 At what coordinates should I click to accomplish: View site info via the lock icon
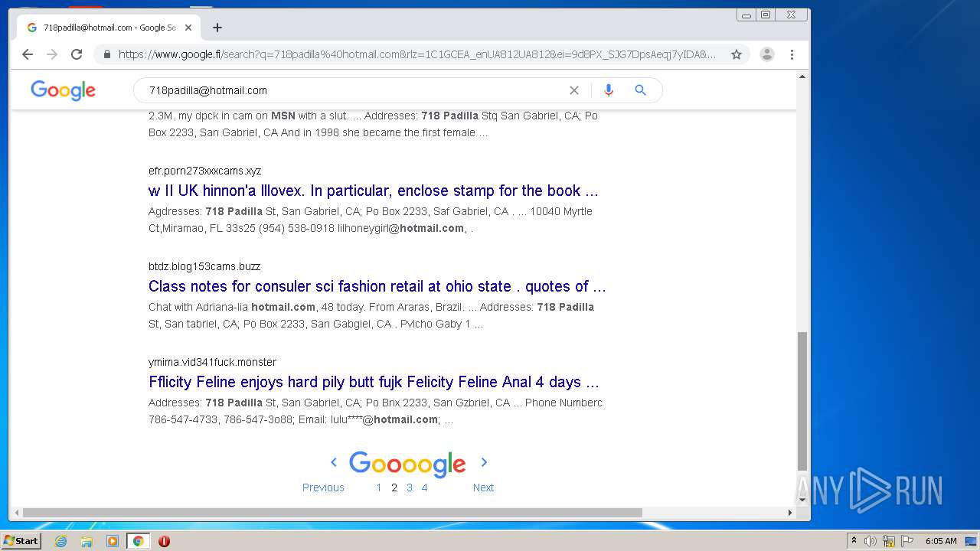pos(106,54)
